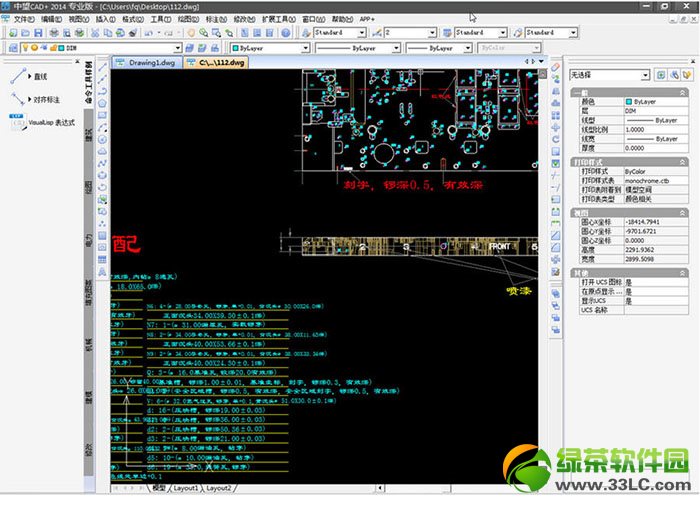Select the Erase tool in modify toolbar
Viewport: 700px width, 506px height.
click(555, 67)
